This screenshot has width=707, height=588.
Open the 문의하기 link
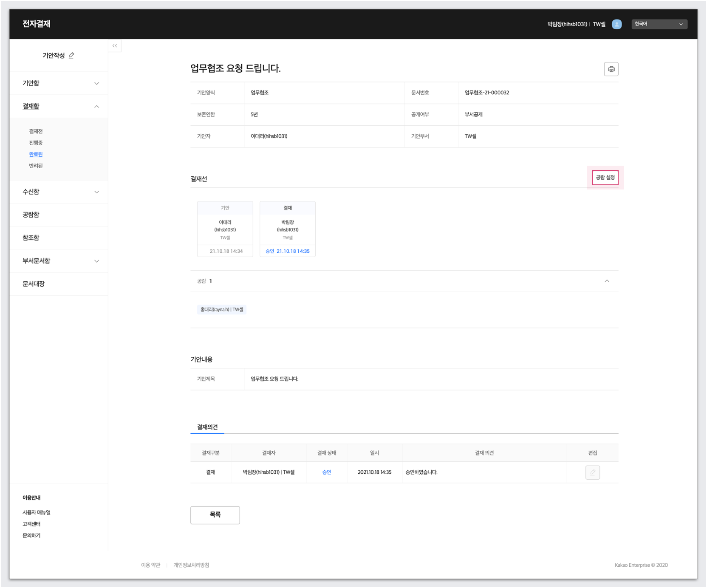coord(31,535)
